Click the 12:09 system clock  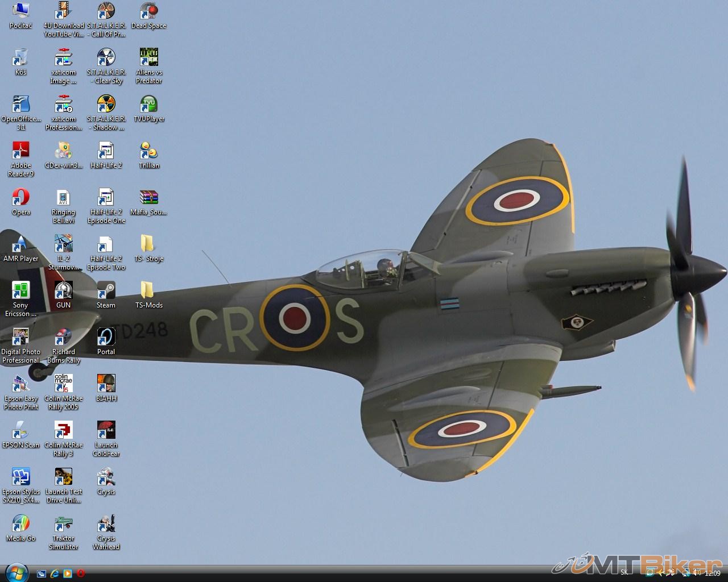click(x=712, y=573)
